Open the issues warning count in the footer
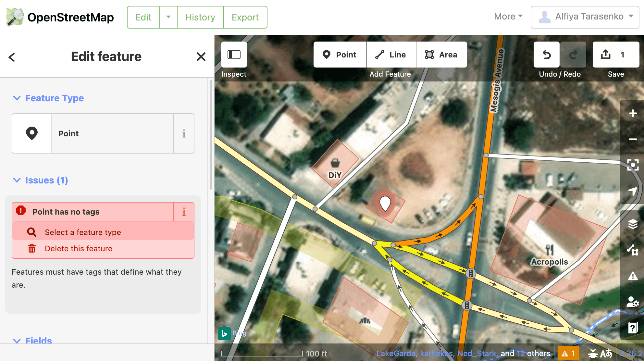This screenshot has height=361, width=644. (x=568, y=354)
